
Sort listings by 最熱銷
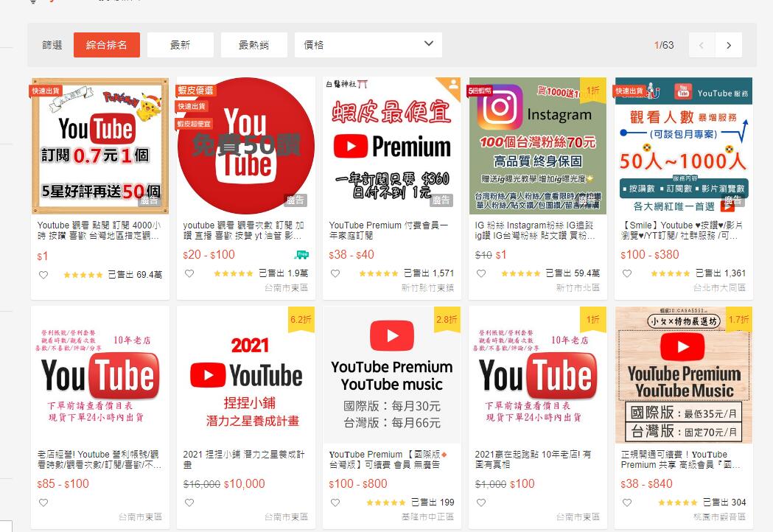254,45
